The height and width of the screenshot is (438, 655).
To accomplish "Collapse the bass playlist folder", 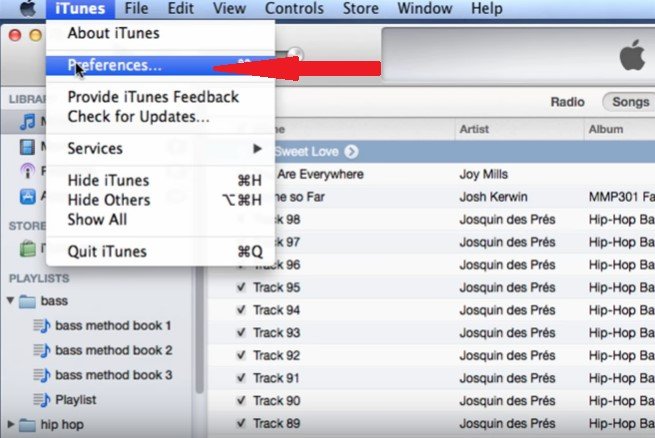I will 11,300.
